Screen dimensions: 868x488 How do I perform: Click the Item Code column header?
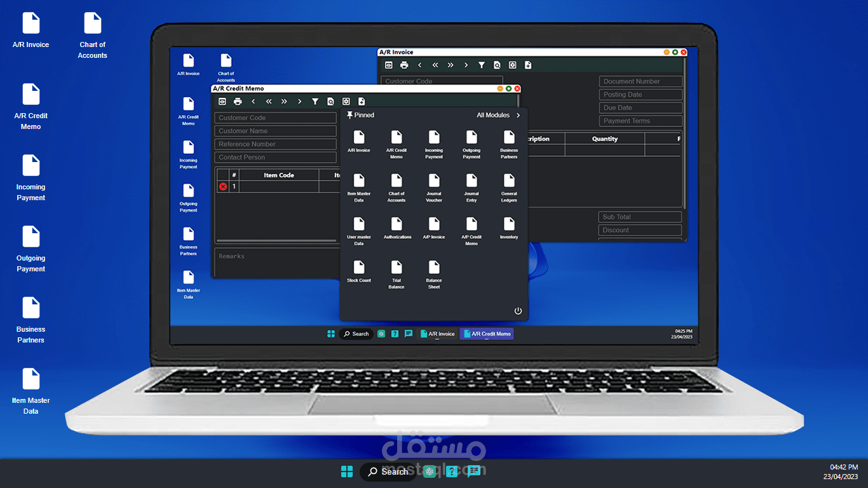tap(279, 175)
